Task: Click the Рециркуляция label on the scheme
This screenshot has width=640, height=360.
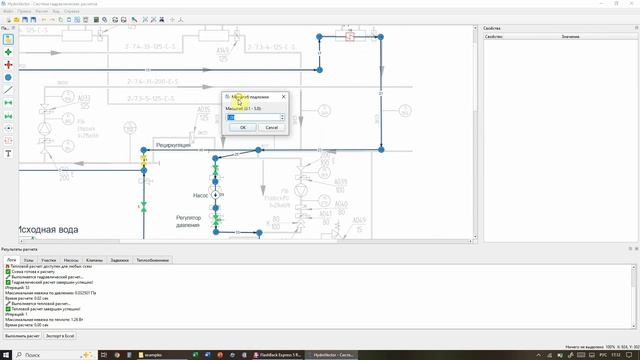Action: [x=173, y=145]
